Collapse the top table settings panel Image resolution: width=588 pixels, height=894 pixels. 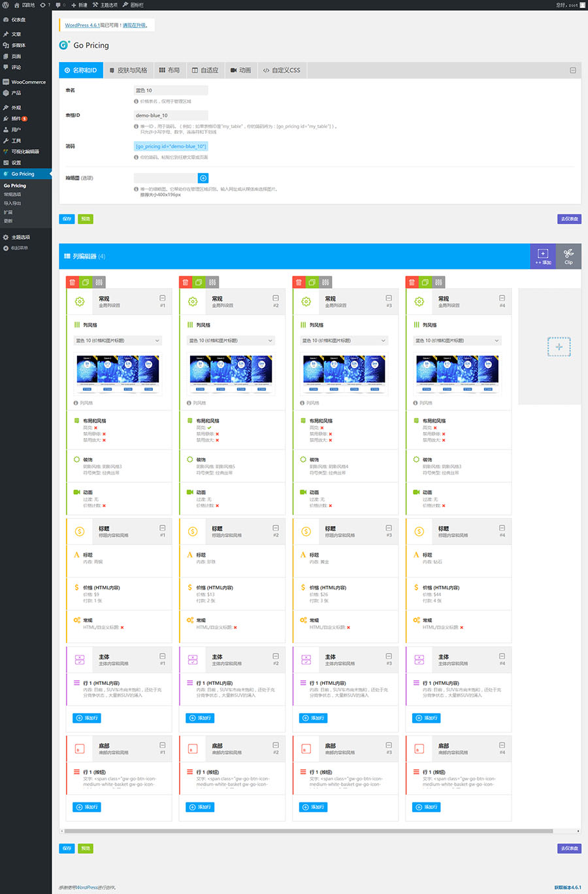(572, 70)
